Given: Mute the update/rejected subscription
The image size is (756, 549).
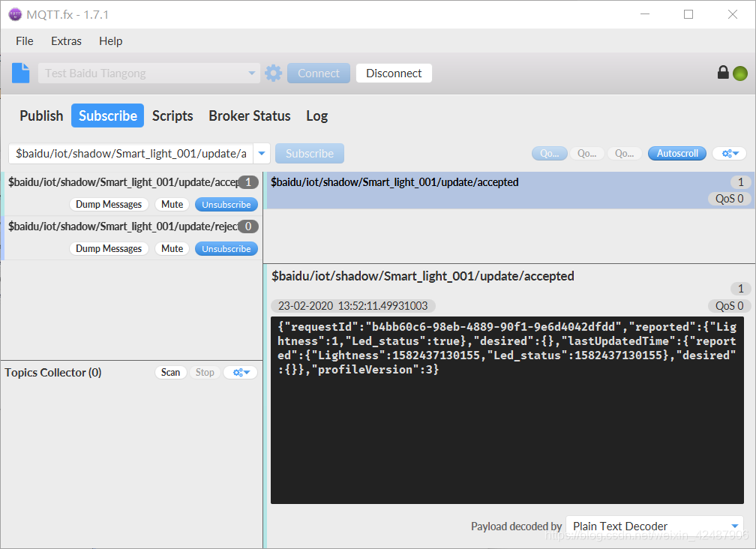Looking at the screenshot, I should pos(172,249).
